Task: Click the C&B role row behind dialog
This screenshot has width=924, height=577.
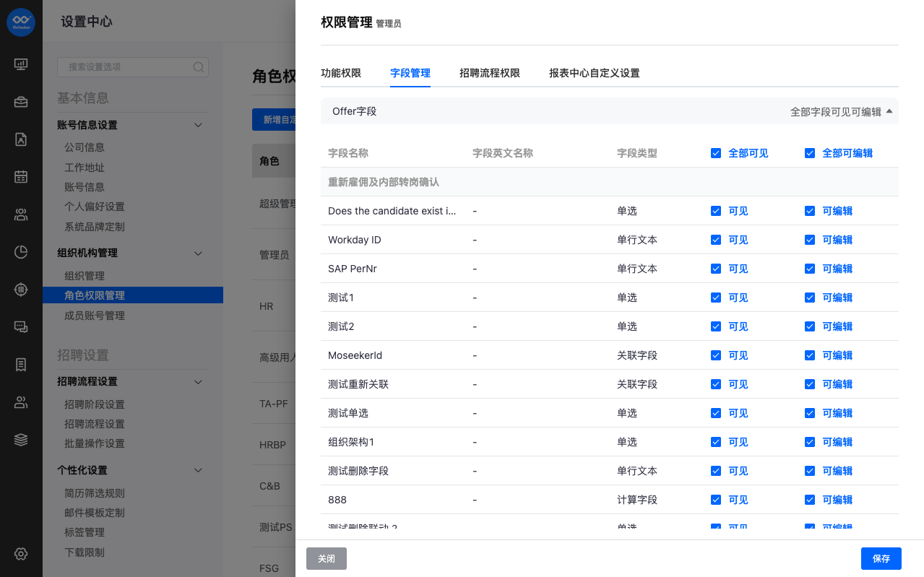Action: pos(274,486)
